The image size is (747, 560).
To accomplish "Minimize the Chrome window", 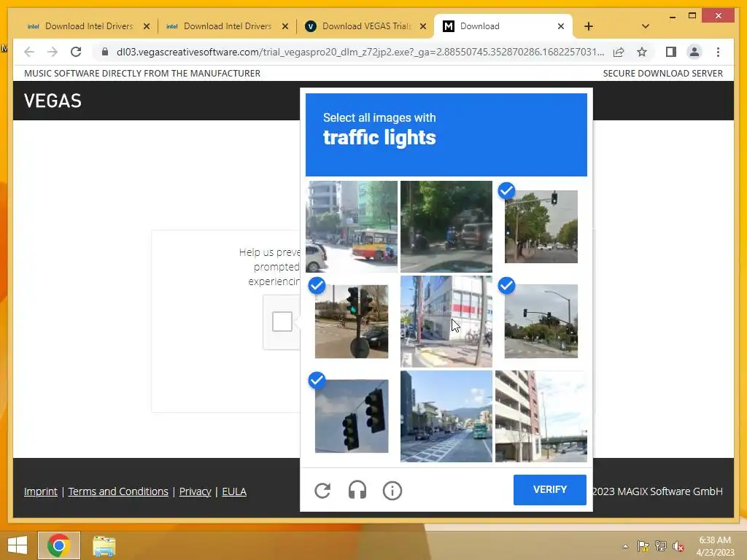I will pos(672,16).
